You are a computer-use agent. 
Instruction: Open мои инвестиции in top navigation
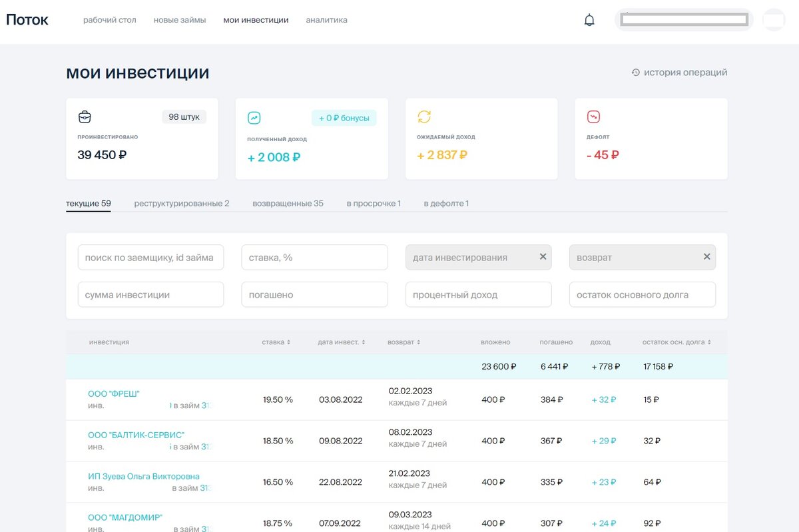(256, 20)
